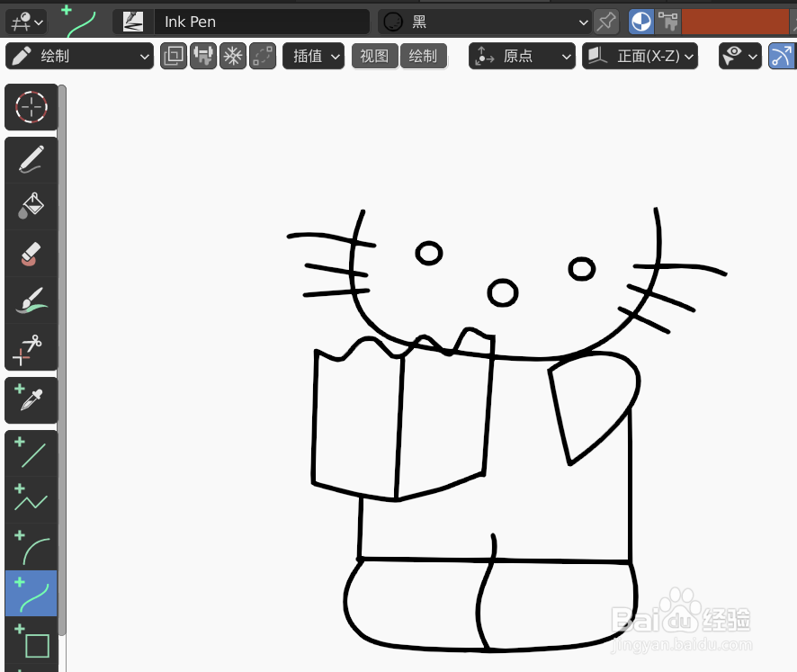The height and width of the screenshot is (672, 797).
Task: Click the diagonal arrow button at header's right end
Action: [782, 56]
